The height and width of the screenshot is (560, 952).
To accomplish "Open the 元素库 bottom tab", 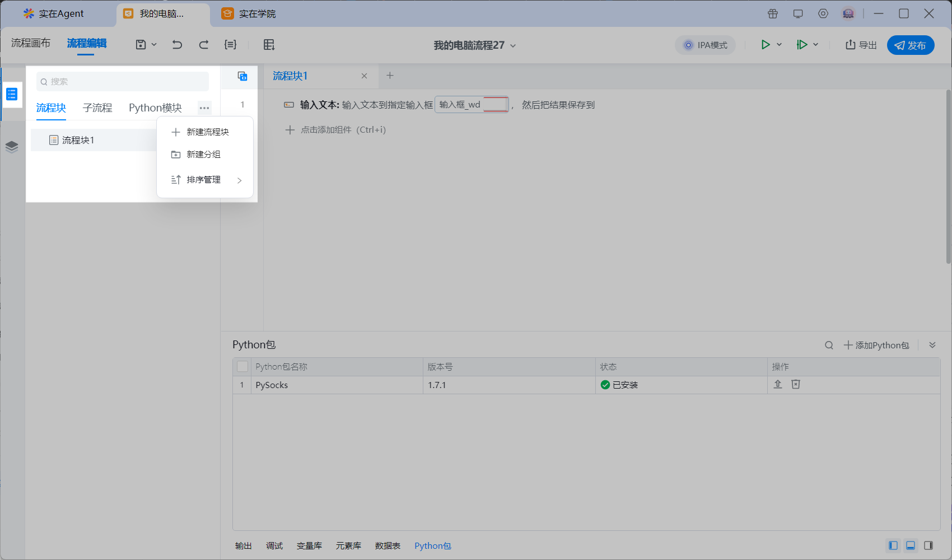I will click(348, 546).
